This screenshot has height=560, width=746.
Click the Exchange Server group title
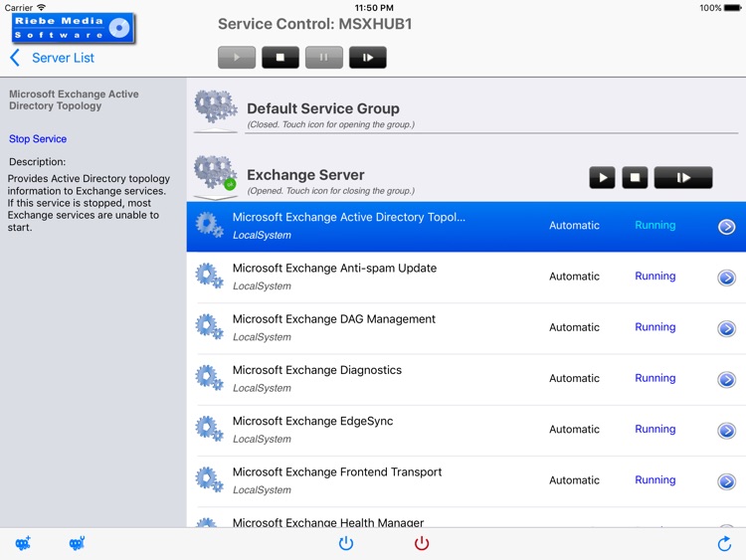pos(305,175)
